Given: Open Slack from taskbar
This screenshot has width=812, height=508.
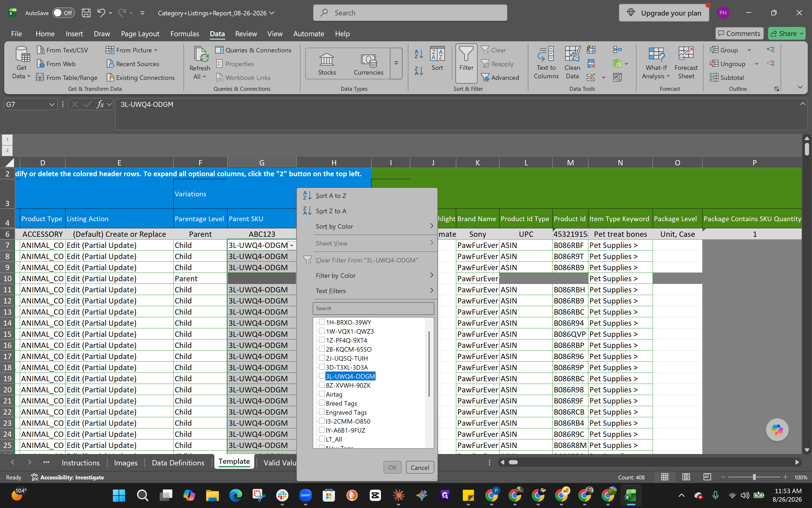Looking at the screenshot, I should pos(282,495).
